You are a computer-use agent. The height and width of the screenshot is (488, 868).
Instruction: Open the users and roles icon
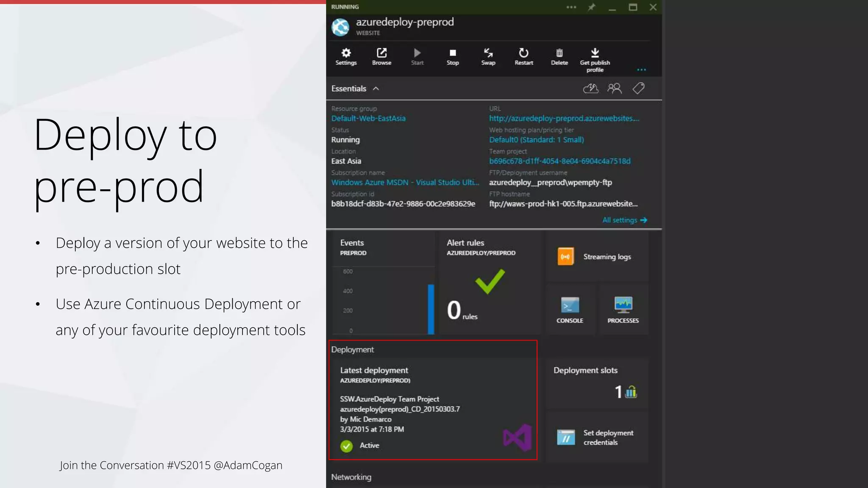(x=615, y=88)
